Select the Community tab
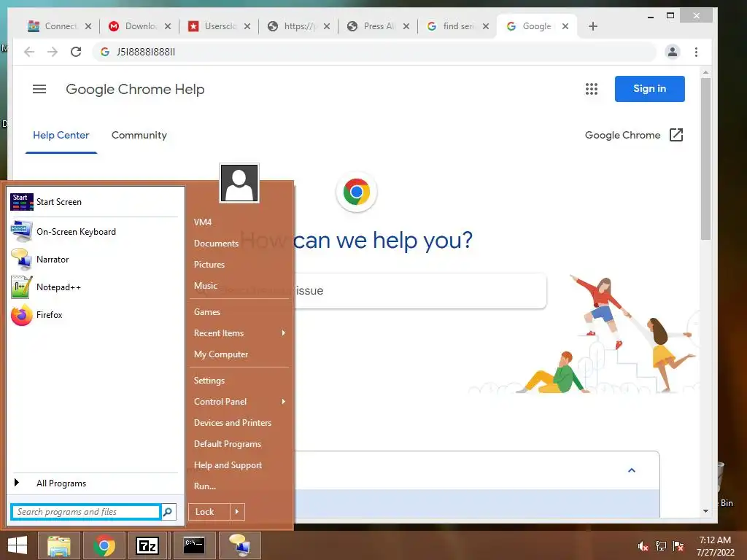This screenshot has width=747, height=560. click(139, 135)
